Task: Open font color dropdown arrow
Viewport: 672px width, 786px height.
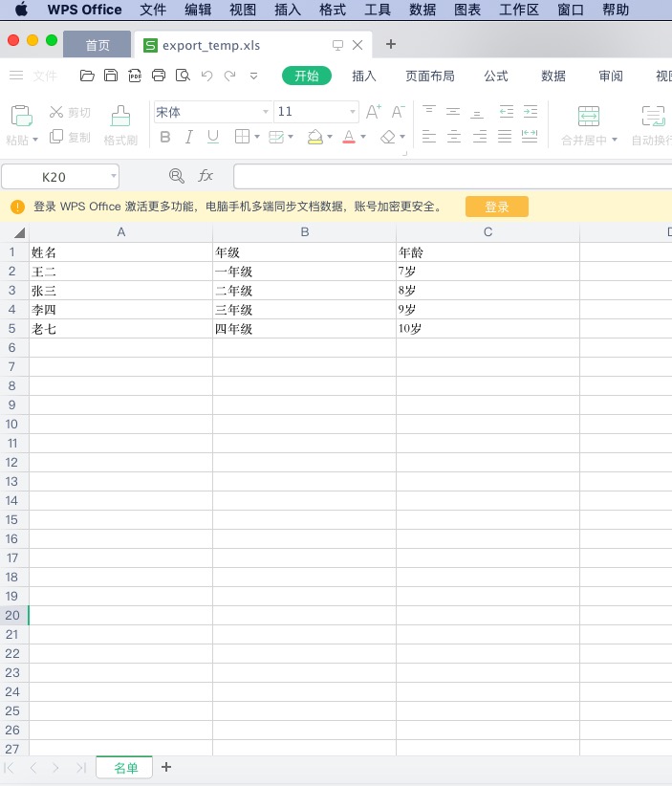Action: click(x=363, y=137)
